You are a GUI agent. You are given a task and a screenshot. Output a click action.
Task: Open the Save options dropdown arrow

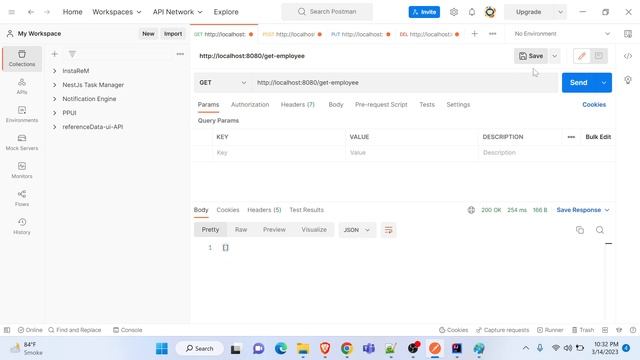(554, 56)
